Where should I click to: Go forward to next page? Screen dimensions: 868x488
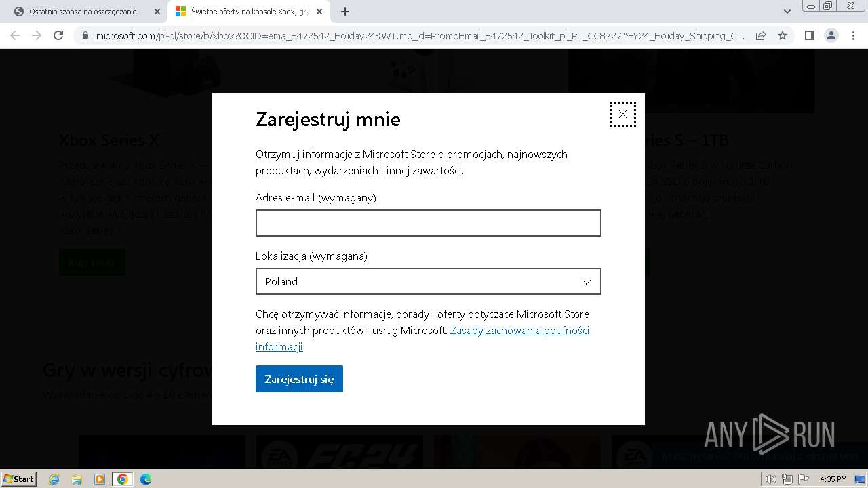37,35
